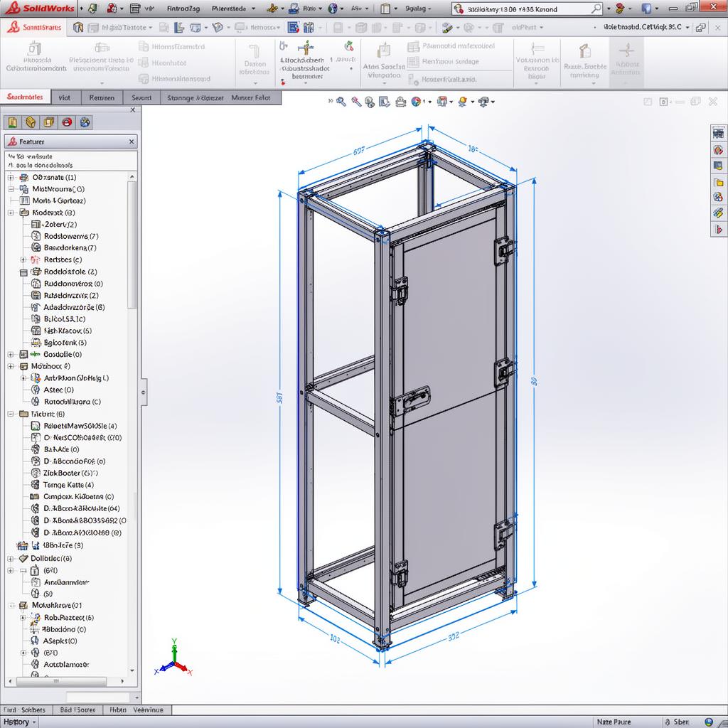The width and height of the screenshot is (728, 728).
Task: Toggle the left panel collapse handle
Action: click(144, 392)
